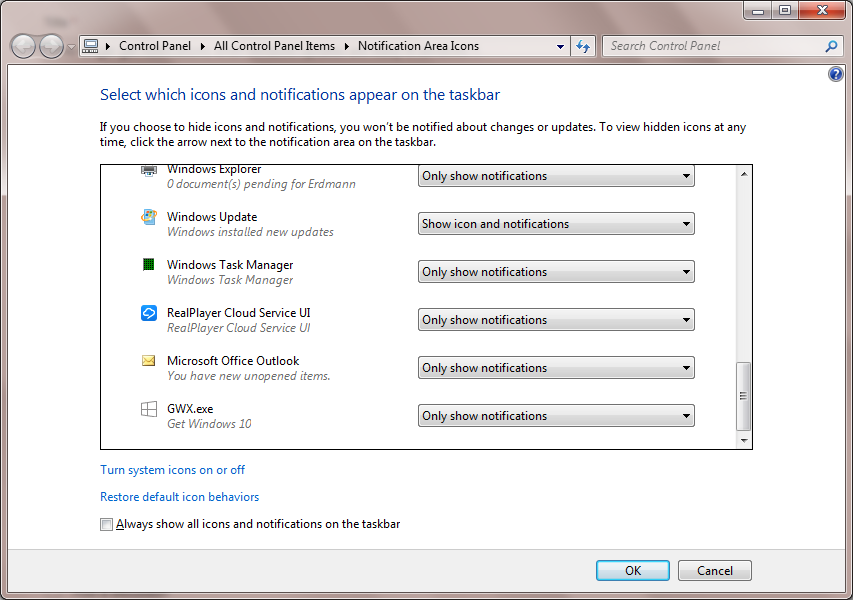Go to Control Panel breadcrumb
The width and height of the screenshot is (853, 600).
(155, 46)
